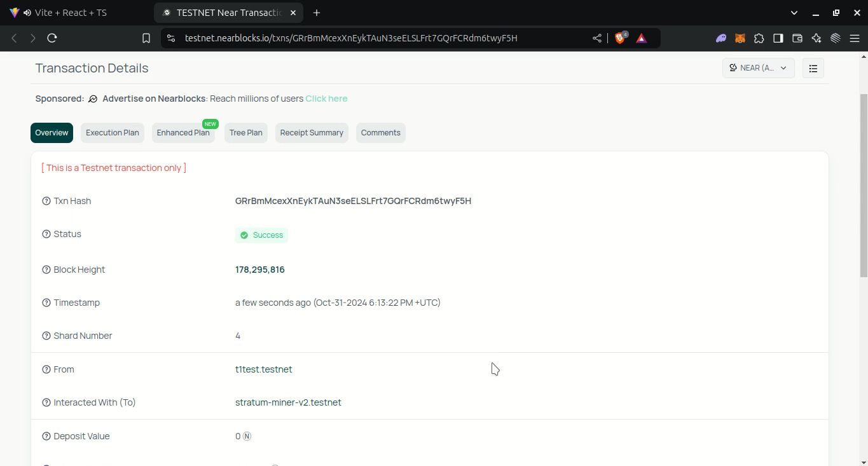Click the transaction hash value text

[353, 201]
